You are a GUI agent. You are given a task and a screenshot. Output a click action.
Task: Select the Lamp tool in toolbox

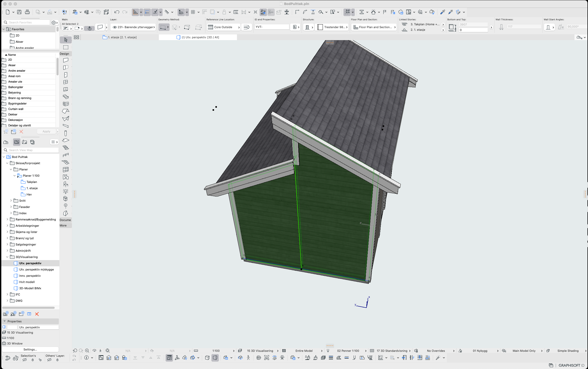click(66, 192)
